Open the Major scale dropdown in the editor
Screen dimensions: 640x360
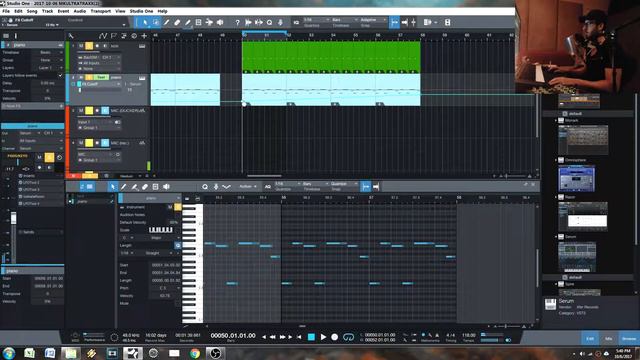158,238
